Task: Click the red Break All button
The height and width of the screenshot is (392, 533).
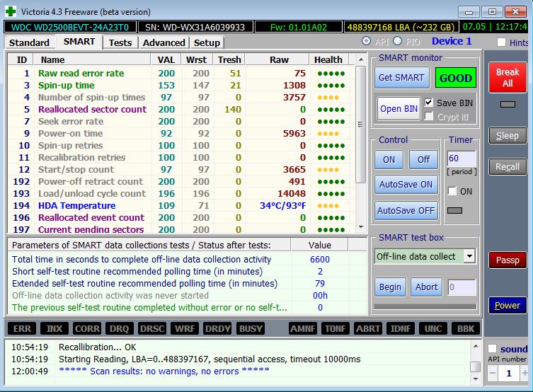Action: coord(508,77)
